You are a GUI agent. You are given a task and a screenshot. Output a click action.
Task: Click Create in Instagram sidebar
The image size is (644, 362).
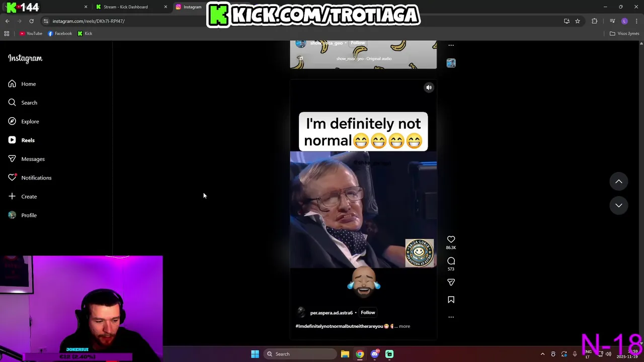(23, 197)
